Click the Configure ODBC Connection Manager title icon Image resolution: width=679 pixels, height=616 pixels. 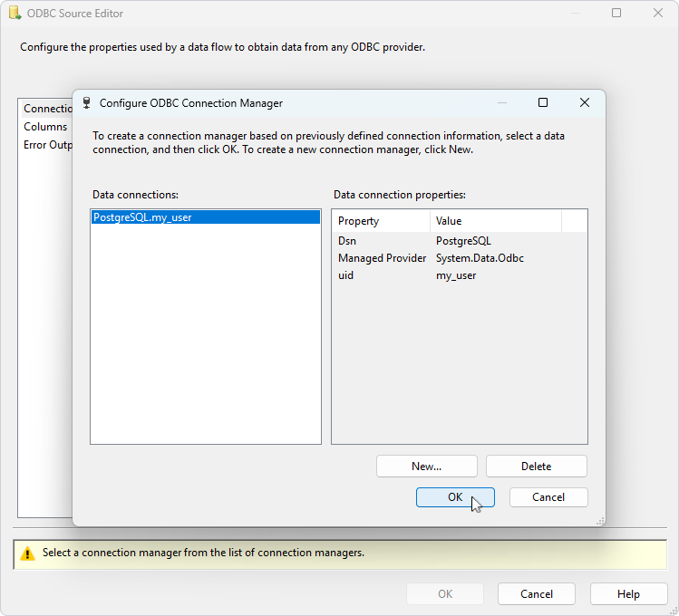[86, 103]
